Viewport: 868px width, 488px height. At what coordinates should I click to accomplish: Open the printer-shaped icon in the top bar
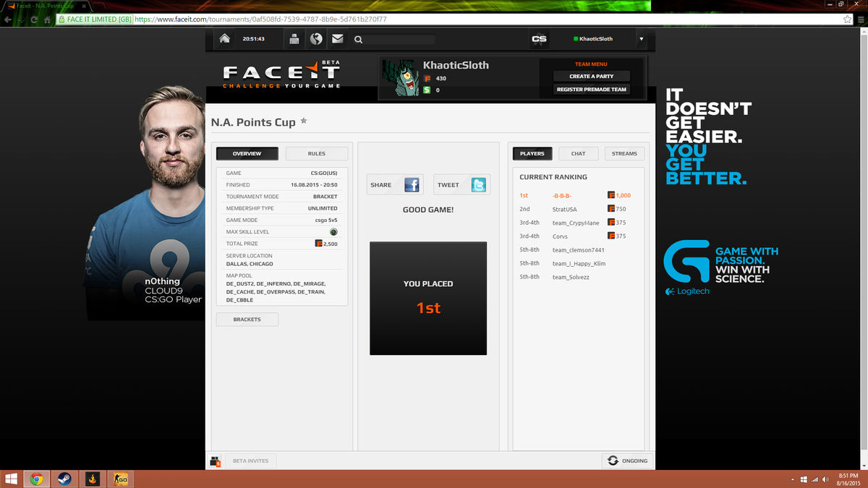click(294, 39)
